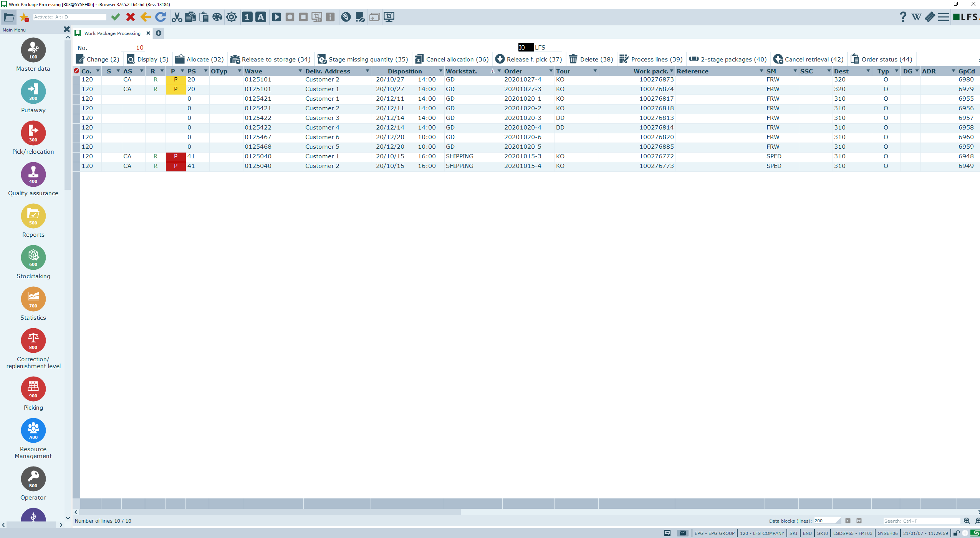Click the Release to storage (34) button
Viewport: 980px width, 538px height.
271,59
